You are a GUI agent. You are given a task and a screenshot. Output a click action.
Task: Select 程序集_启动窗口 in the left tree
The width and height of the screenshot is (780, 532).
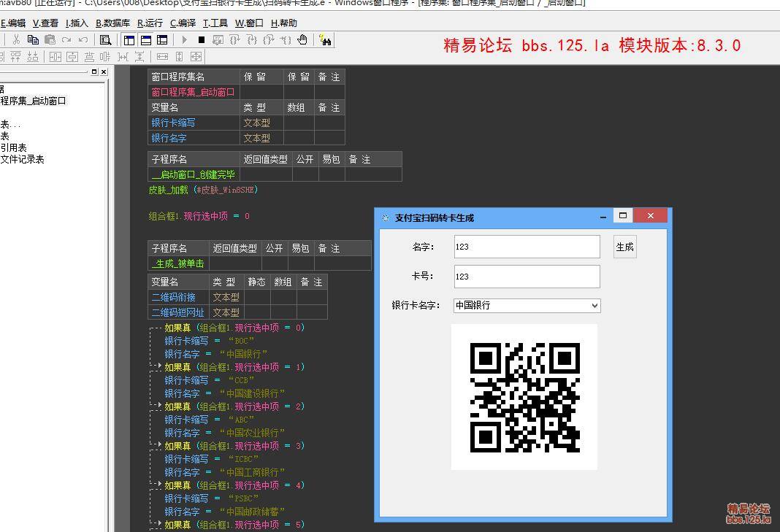(x=33, y=101)
